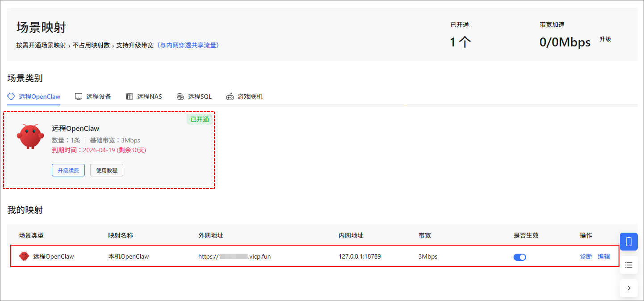Select the 远程设备 tab icon

[78, 96]
